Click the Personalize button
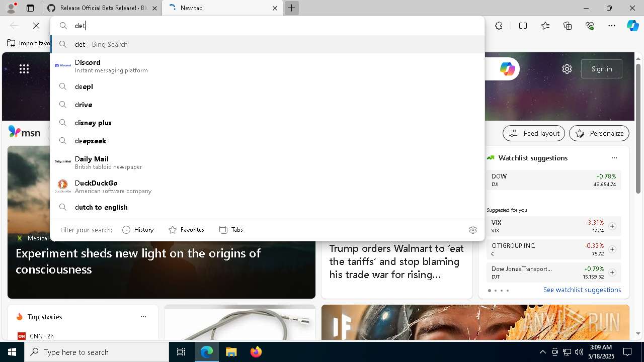 (x=599, y=133)
